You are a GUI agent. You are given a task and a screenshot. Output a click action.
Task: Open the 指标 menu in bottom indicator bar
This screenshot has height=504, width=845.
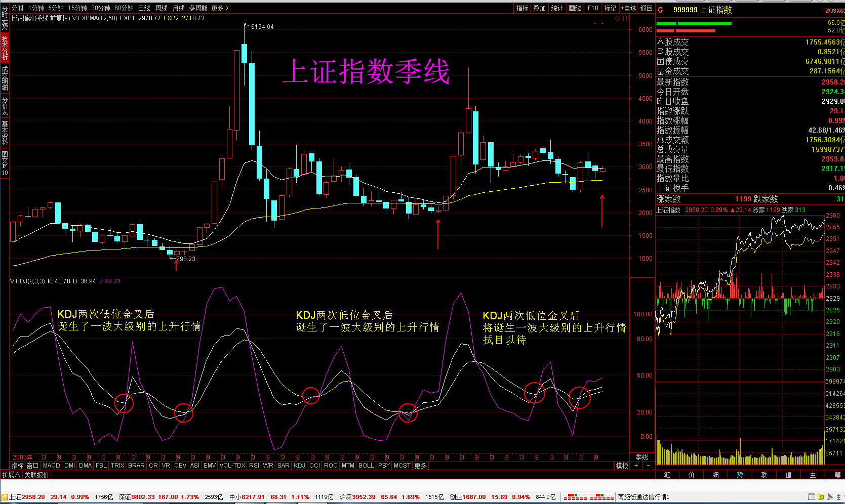[x=17, y=465]
